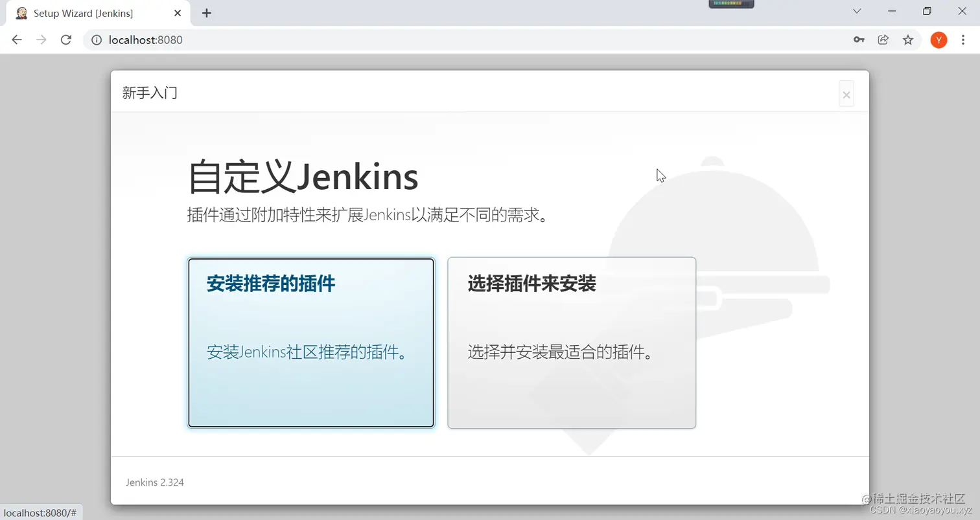Open the Chrome three-dot menu
Viewport: 980px width, 520px height.
click(964, 40)
